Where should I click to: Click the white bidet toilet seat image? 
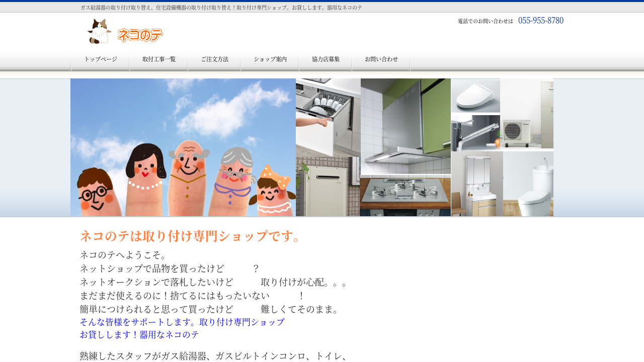[x=475, y=96]
